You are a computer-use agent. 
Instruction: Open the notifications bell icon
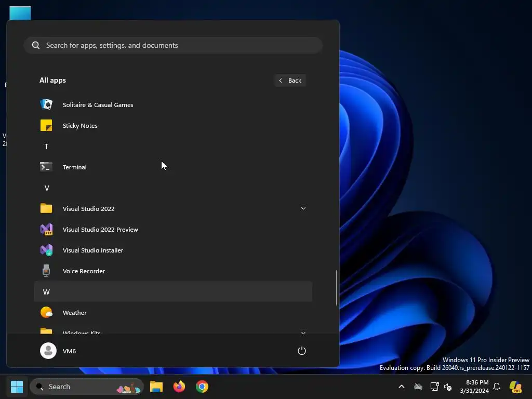point(497,387)
